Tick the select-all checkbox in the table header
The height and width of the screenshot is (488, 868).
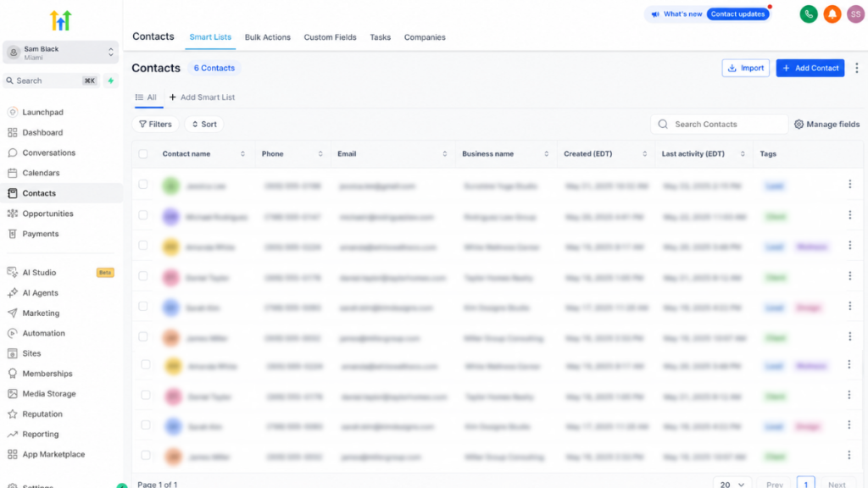click(143, 154)
